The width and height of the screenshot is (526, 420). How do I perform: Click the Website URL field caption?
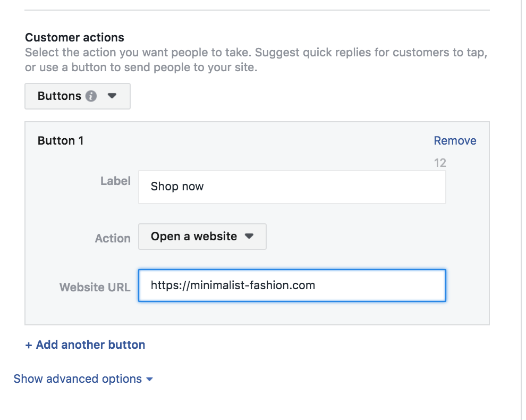(x=95, y=288)
